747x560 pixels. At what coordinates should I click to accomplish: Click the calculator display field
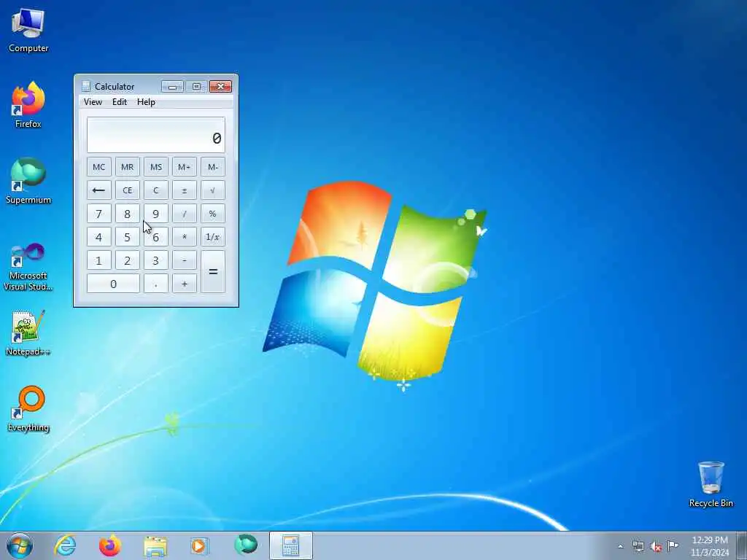(x=156, y=135)
